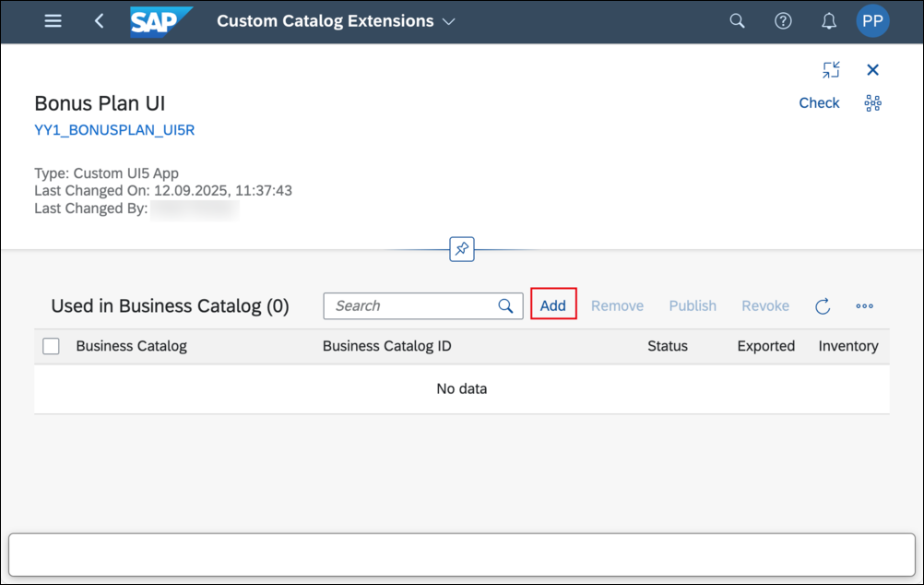Viewport: 924px width, 585px height.
Task: Click the No data text
Action: click(x=462, y=388)
